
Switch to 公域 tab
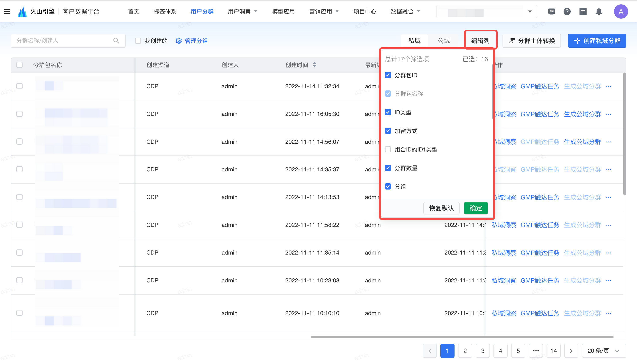pos(443,41)
